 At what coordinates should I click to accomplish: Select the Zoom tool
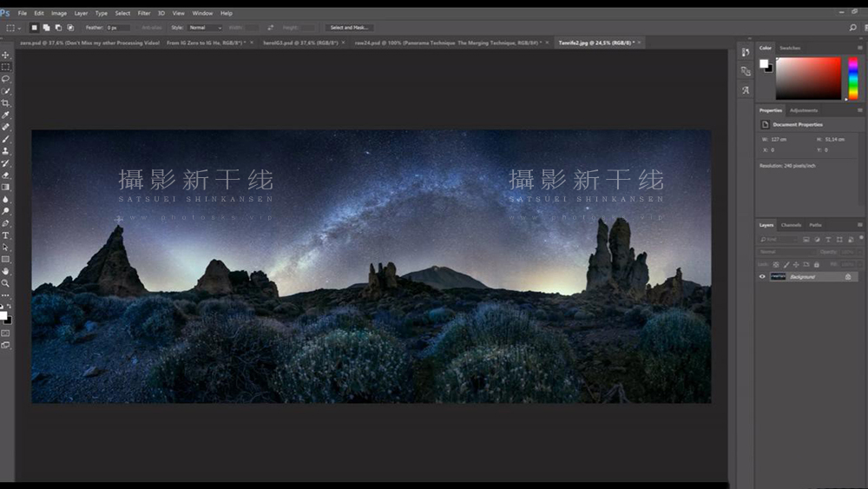click(5, 283)
